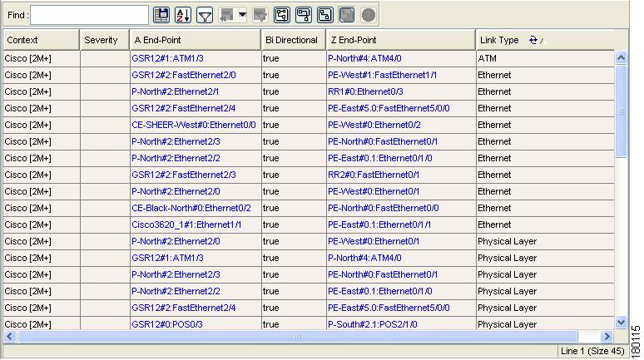Open GSR12#1:ATM1/3 in the ATM row
The width and height of the screenshot is (644, 360).
(167, 58)
